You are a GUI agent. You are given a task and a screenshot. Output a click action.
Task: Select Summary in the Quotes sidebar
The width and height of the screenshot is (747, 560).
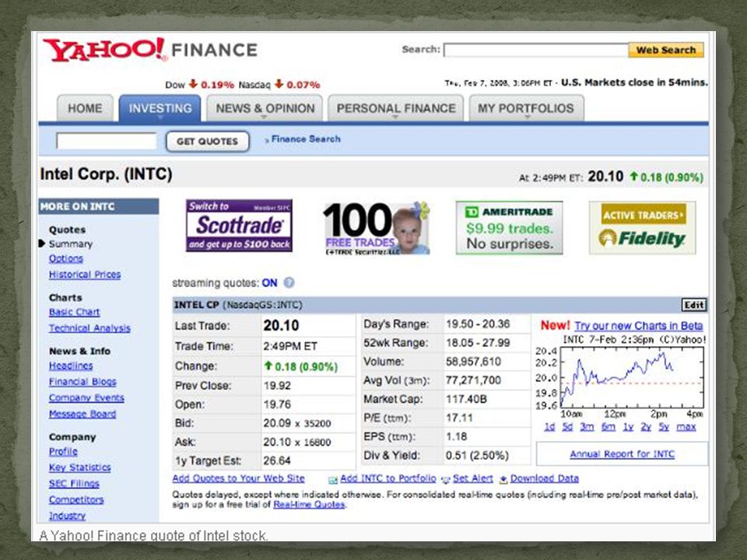71,243
